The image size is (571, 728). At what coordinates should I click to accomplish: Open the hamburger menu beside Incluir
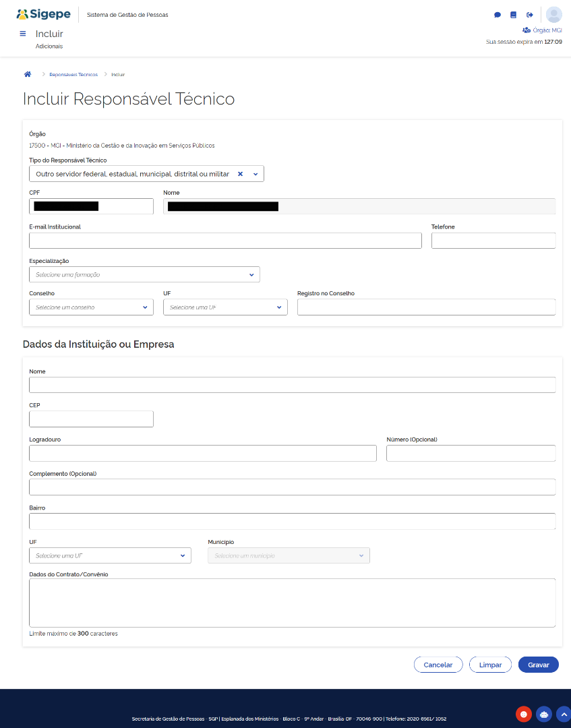(x=23, y=34)
